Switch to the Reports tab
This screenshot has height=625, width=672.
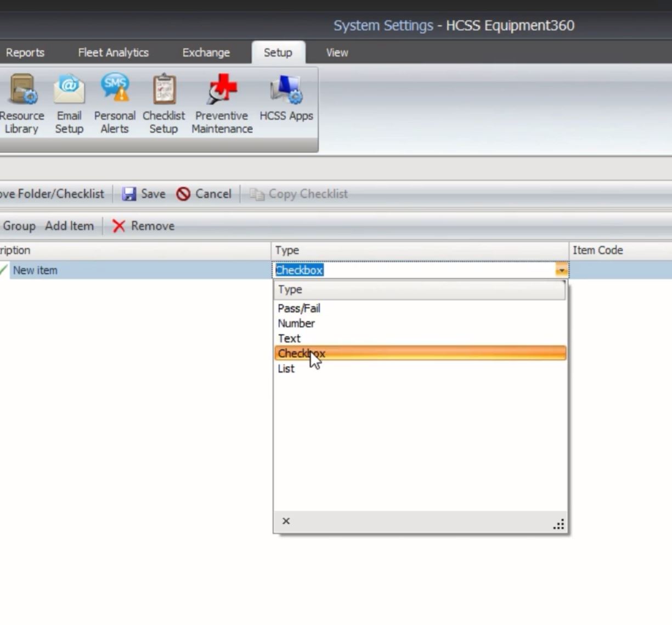tap(25, 53)
